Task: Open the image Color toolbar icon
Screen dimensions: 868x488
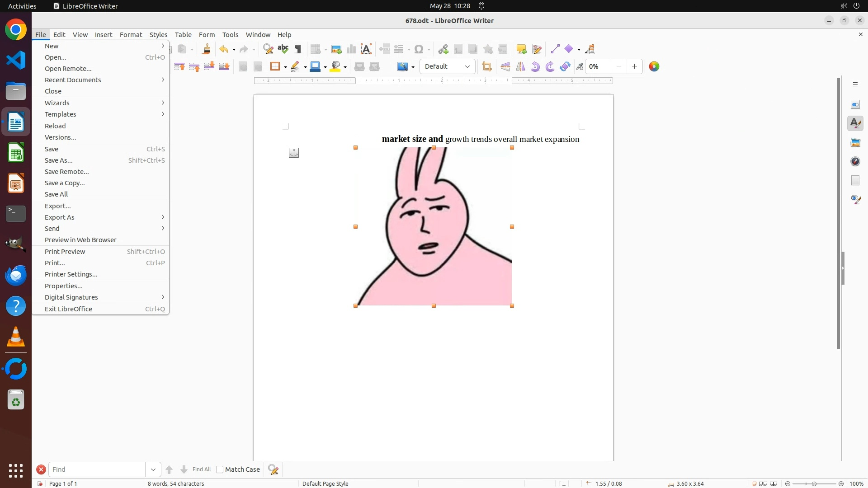Action: coord(654,67)
